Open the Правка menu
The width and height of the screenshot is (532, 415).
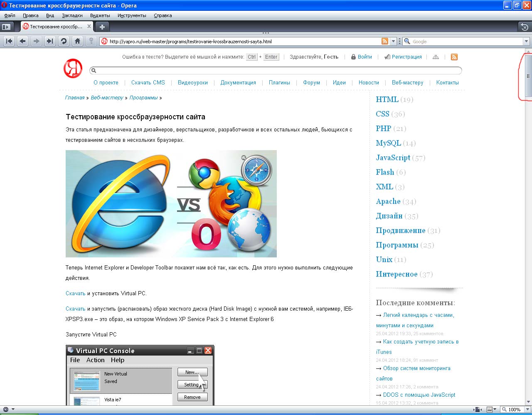[31, 15]
